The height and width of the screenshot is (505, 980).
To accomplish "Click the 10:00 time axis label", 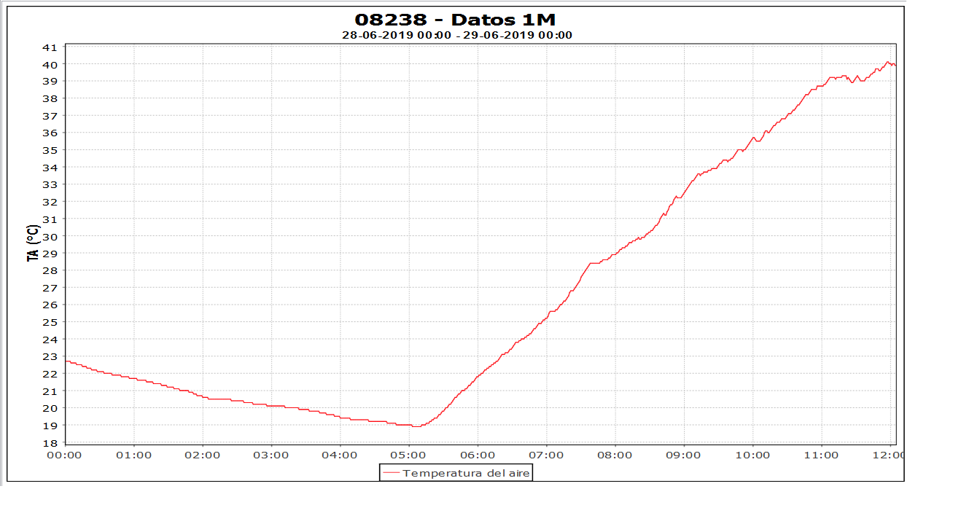I will 752,455.
